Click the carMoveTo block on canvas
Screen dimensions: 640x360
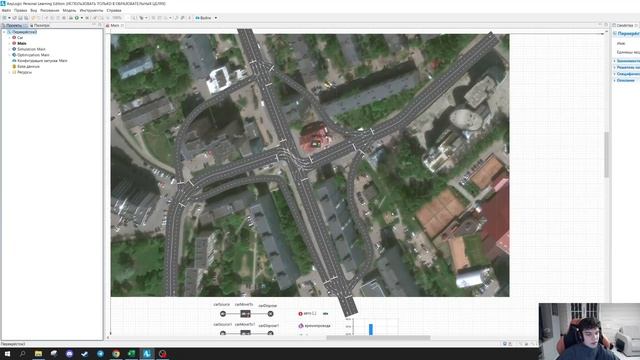click(245, 314)
